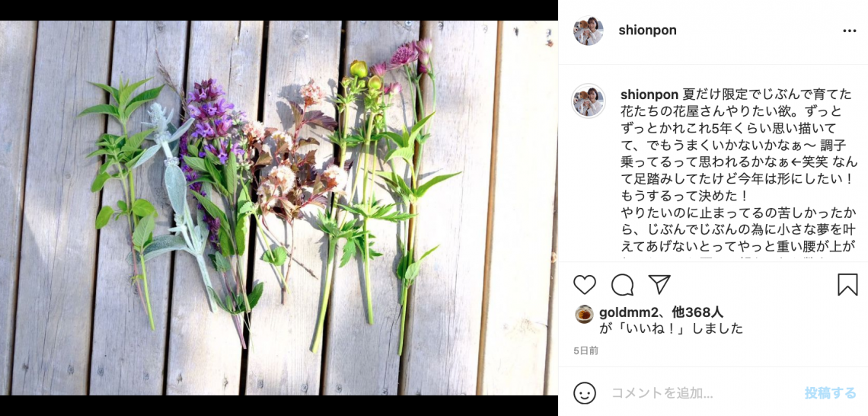
Task: Open the three-dot more options menu
Action: click(849, 31)
